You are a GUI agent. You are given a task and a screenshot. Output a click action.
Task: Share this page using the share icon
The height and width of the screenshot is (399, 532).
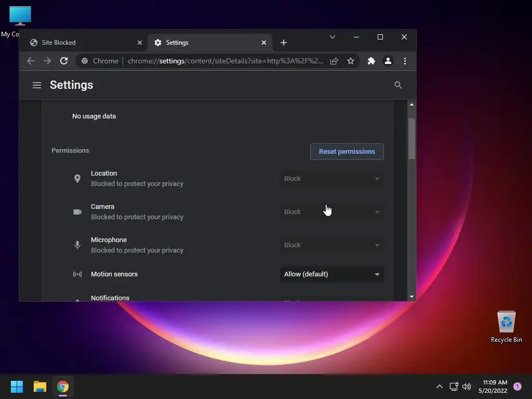click(334, 61)
